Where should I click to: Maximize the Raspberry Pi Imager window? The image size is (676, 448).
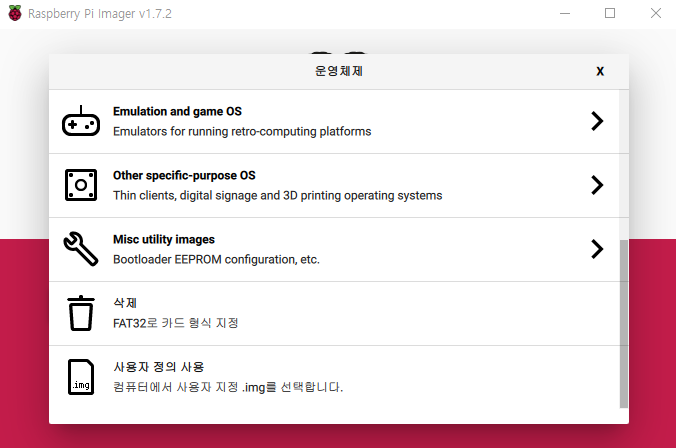coord(610,13)
